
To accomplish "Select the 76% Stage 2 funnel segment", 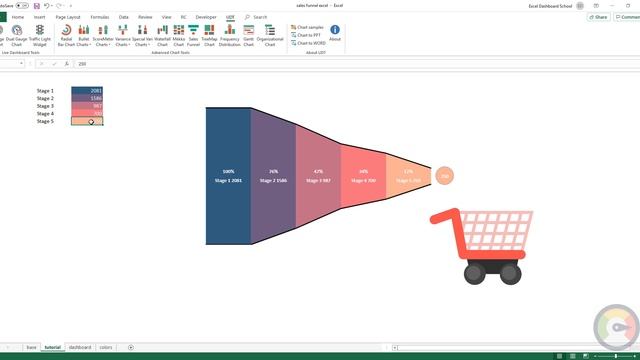I will coord(273,176).
